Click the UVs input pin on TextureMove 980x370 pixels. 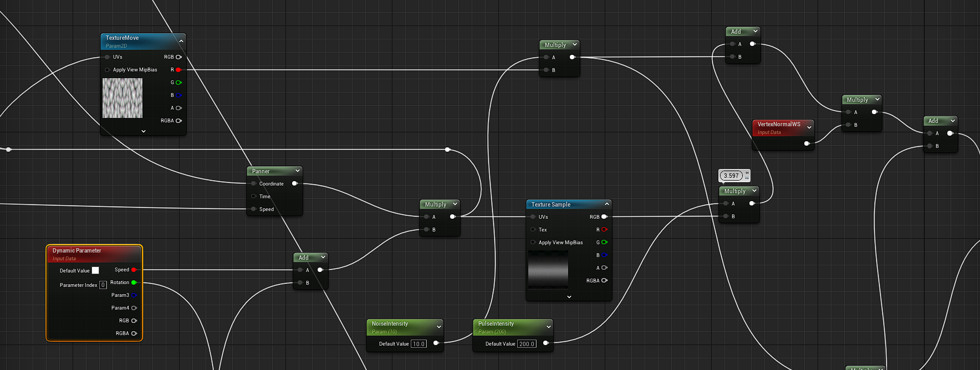(107, 57)
